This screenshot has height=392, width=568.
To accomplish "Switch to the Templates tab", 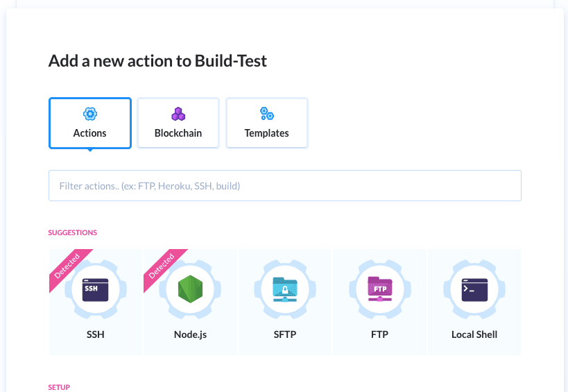I will point(266,123).
